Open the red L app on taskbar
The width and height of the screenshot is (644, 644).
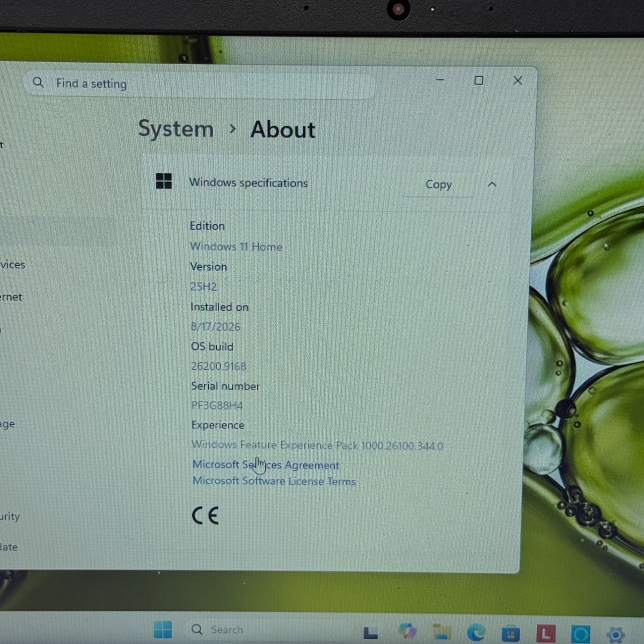(545, 634)
